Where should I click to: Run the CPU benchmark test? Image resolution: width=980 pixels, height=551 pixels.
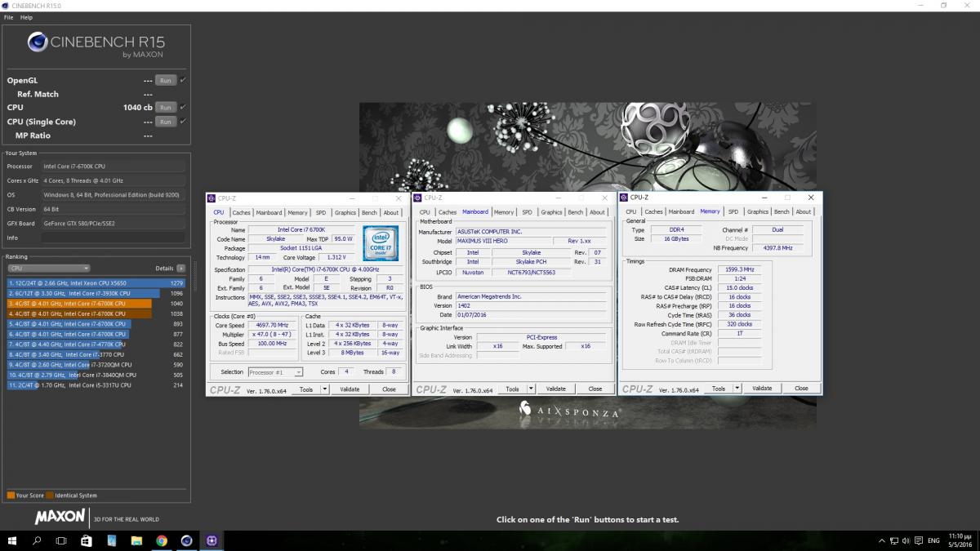coord(165,108)
